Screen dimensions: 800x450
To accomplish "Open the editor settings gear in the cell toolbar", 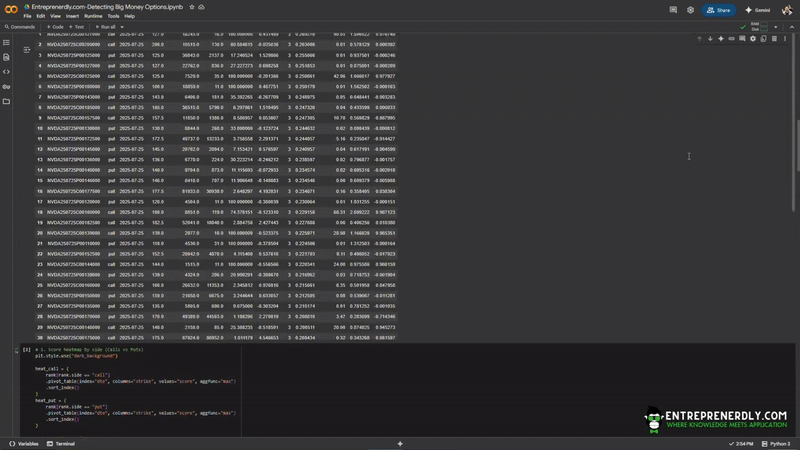I will coord(753,39).
